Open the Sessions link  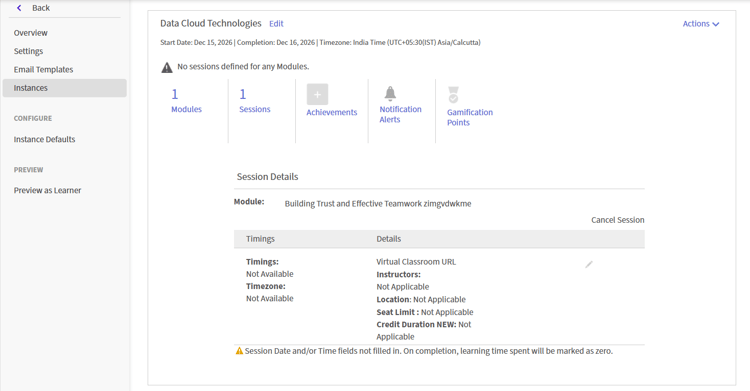coord(255,109)
